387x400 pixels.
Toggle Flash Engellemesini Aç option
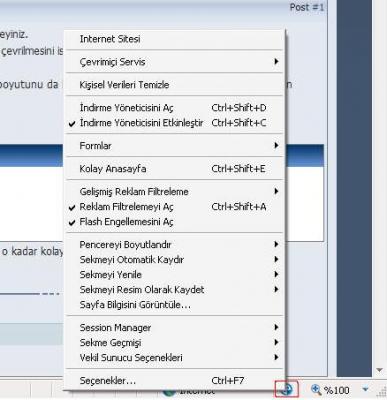coord(174,222)
